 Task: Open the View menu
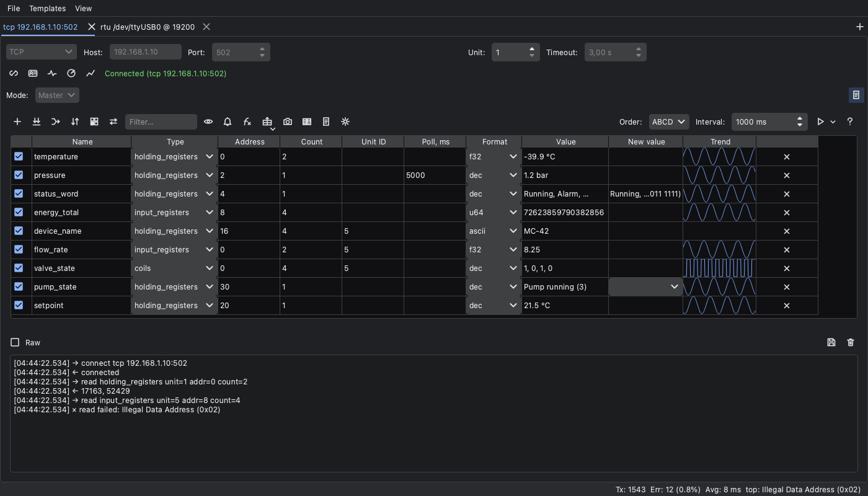coord(83,8)
